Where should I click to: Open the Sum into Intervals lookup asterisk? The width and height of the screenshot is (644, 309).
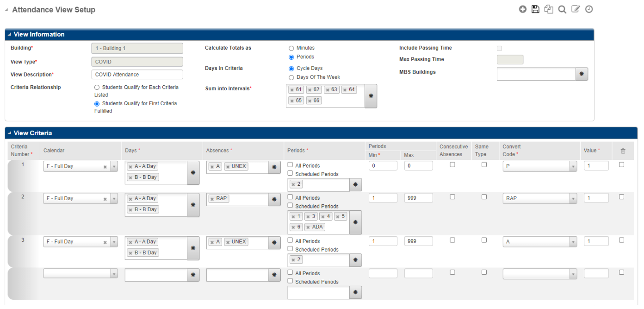click(371, 95)
